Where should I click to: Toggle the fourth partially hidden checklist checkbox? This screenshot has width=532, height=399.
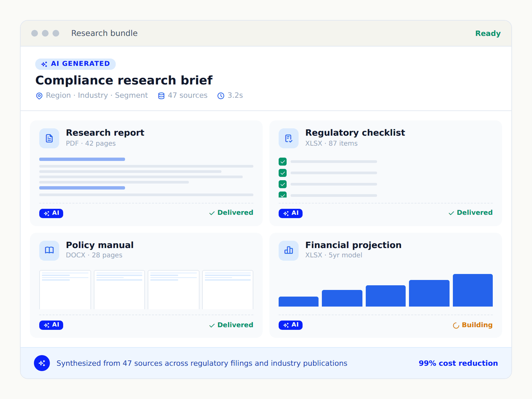coord(283,195)
